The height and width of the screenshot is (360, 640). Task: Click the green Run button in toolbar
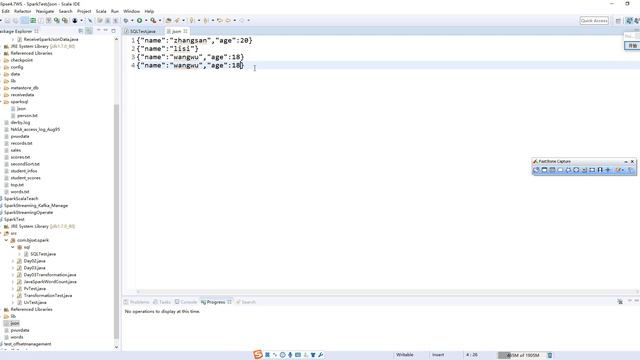tap(140, 20)
